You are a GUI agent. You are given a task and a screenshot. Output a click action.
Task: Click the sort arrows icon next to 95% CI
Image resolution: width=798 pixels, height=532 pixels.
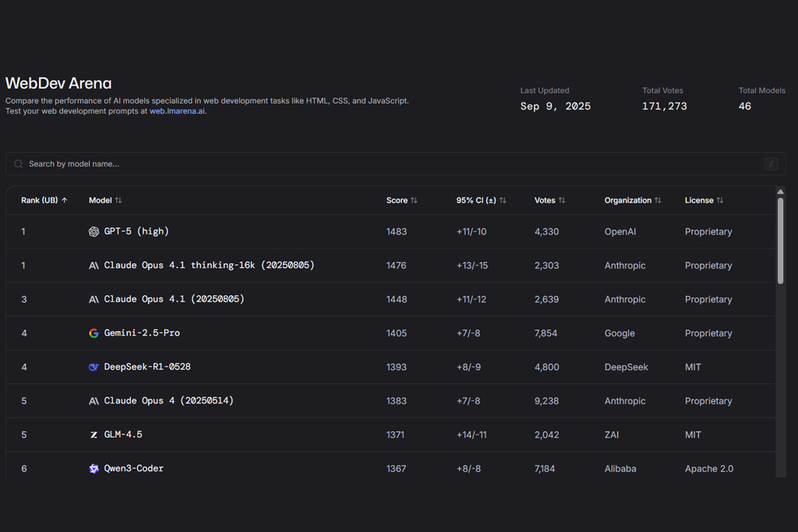click(503, 200)
